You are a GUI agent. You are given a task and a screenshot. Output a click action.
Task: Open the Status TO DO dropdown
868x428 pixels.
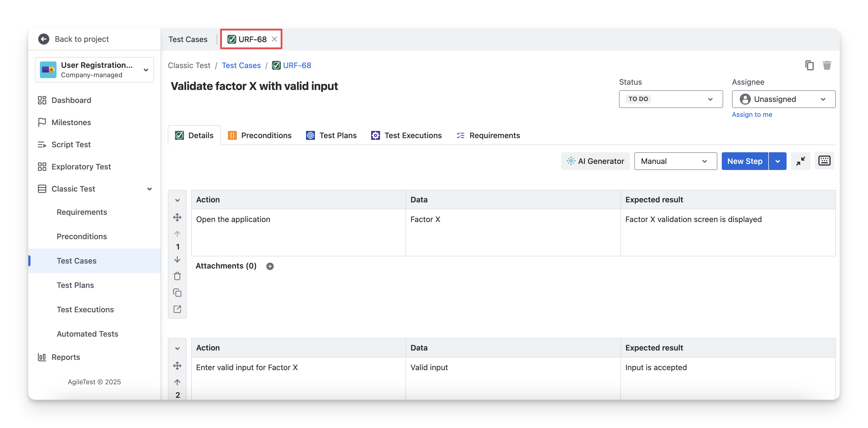pos(671,99)
